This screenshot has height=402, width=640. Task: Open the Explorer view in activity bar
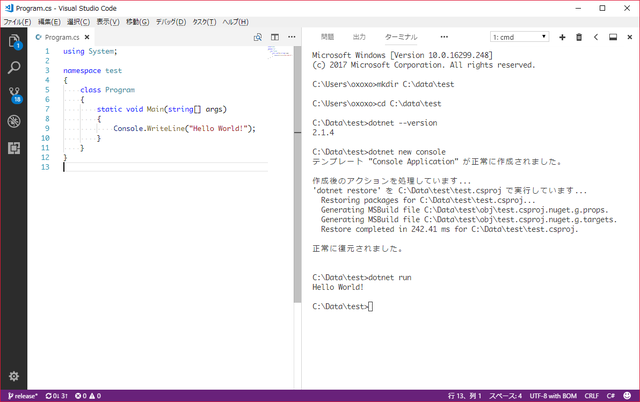coord(14,41)
